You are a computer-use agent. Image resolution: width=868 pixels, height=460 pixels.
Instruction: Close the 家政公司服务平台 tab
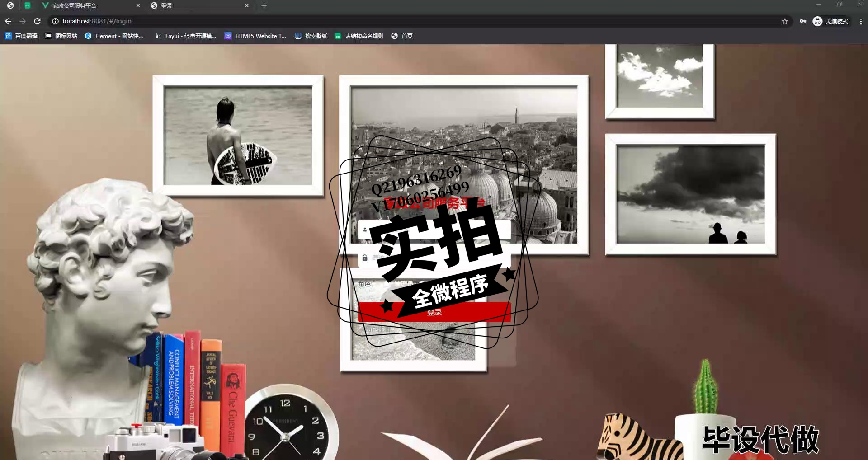[x=138, y=5]
